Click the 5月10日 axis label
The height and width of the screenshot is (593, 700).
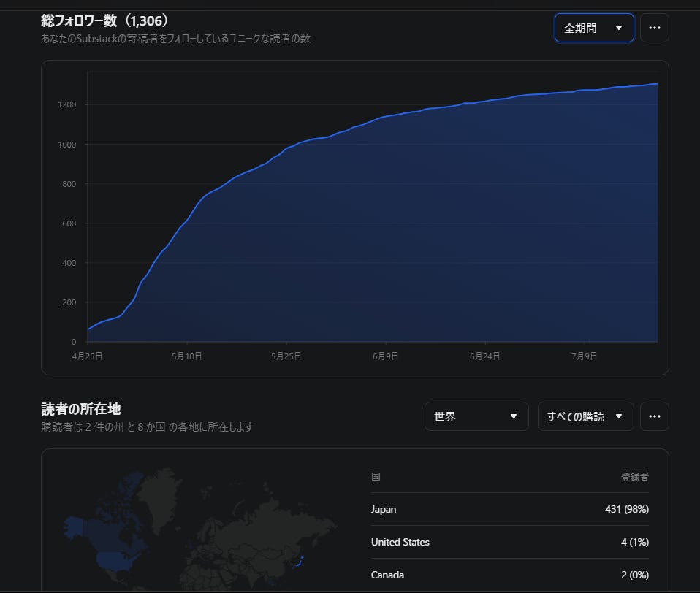click(x=186, y=356)
